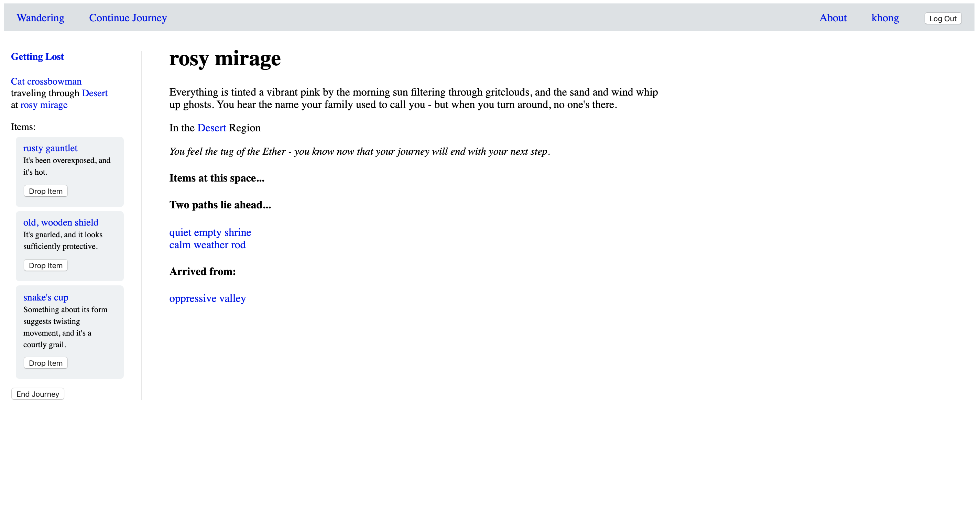
Task: Open the rusty gauntlet item link
Action: point(50,148)
